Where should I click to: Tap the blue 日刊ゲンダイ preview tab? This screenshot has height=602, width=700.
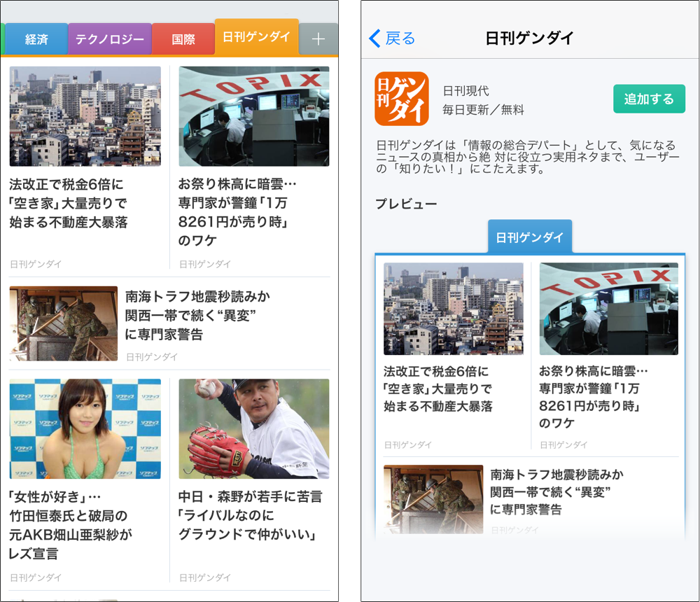[530, 237]
